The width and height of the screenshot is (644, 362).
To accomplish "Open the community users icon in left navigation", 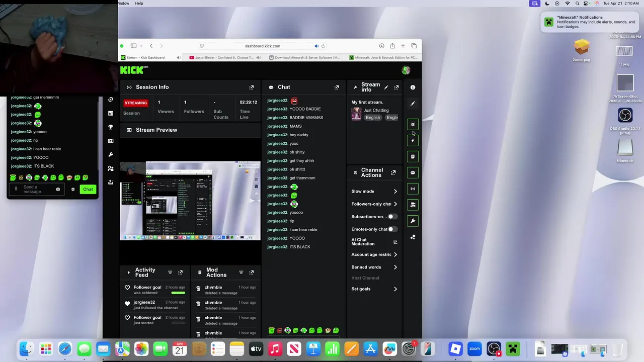I will click(x=111, y=168).
